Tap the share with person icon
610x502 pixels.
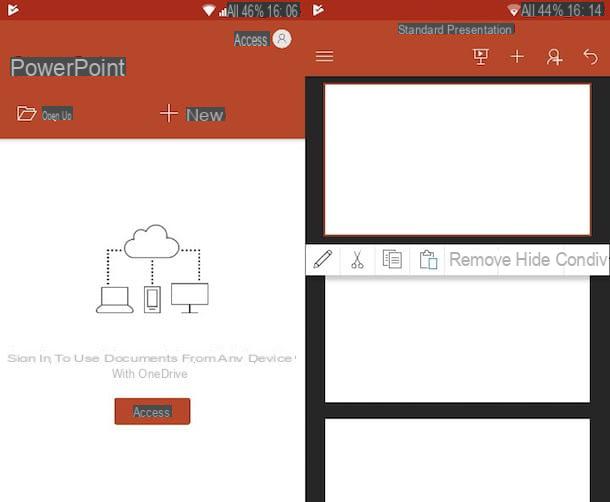[554, 57]
